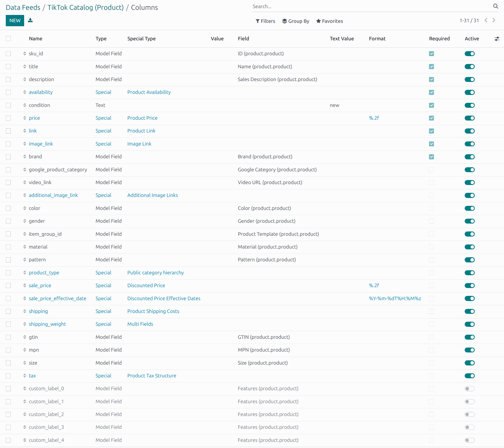504x448 pixels.
Task: Open the availability column record
Action: pyautogui.click(x=41, y=92)
